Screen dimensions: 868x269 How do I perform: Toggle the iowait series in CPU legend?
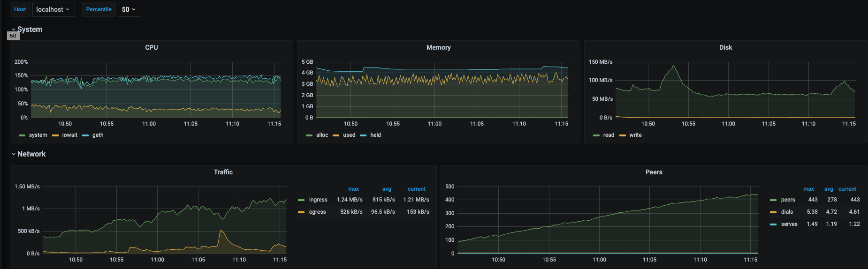coord(70,135)
